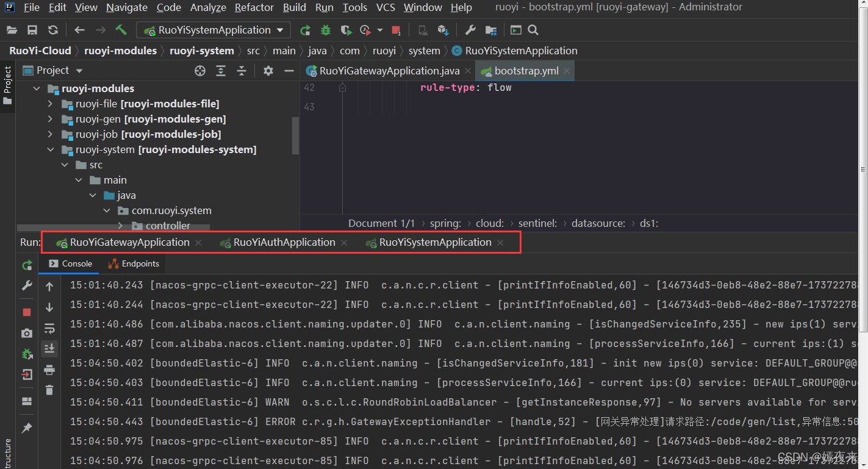Switch to the Endpoints tab
This screenshot has width=868, height=469.
(133, 263)
